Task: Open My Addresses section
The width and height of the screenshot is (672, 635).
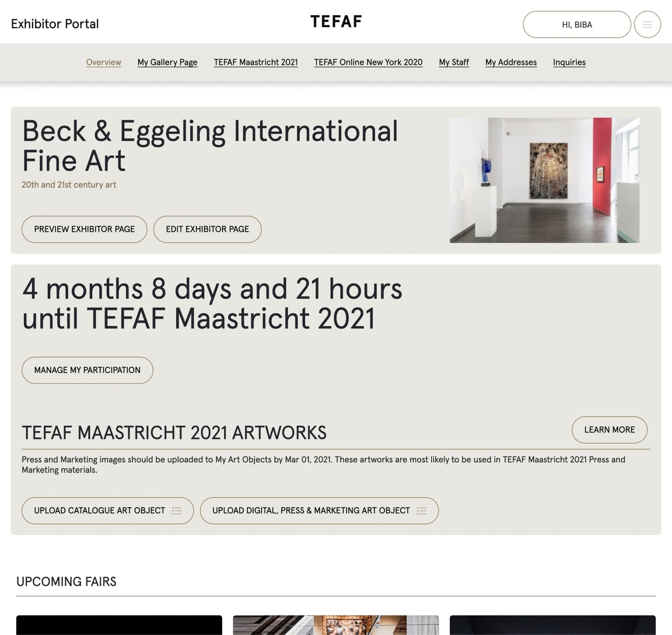Action: pos(511,62)
